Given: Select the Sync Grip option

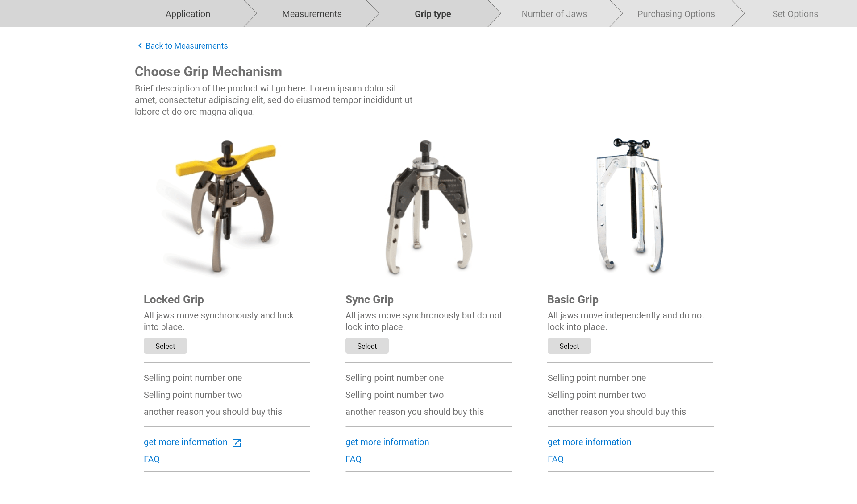Looking at the screenshot, I should coord(367,346).
